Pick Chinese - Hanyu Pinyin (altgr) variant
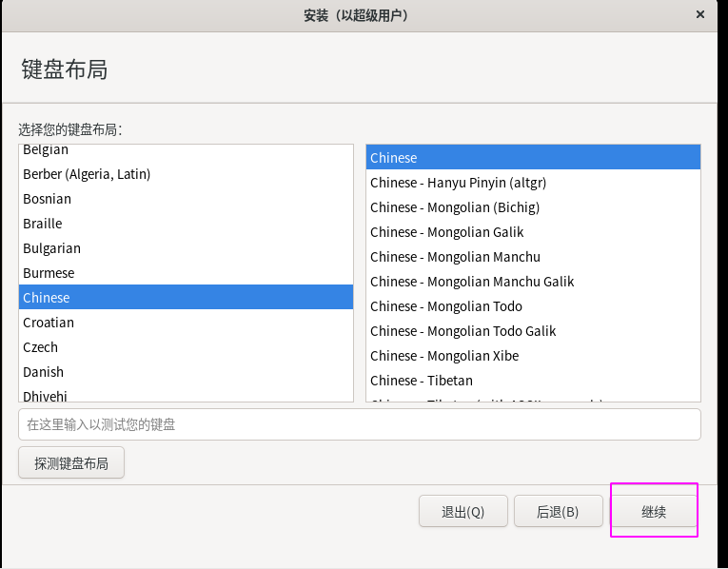Image resolution: width=728 pixels, height=569 pixels. (533, 183)
